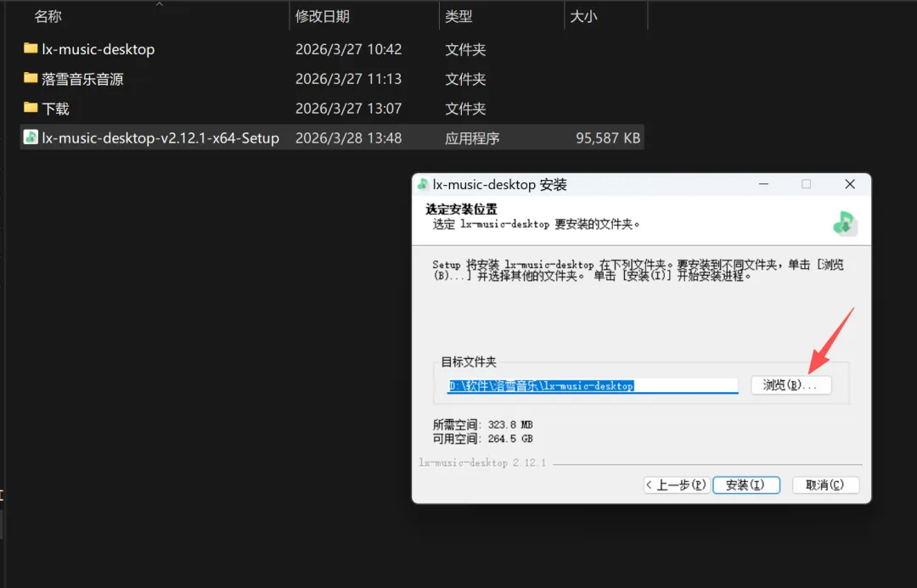
Task: Click the installer title bar music icon
Action: [423, 185]
